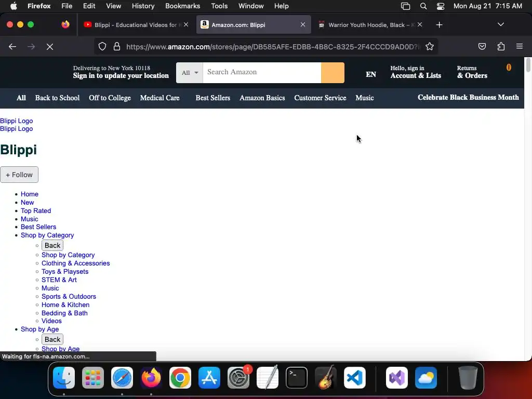This screenshot has width=532, height=399.
Task: Bookmark this page with the star icon
Action: (430, 46)
